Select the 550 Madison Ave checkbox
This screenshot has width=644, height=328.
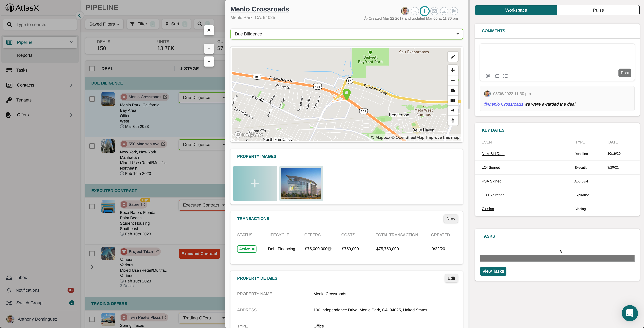[92, 146]
